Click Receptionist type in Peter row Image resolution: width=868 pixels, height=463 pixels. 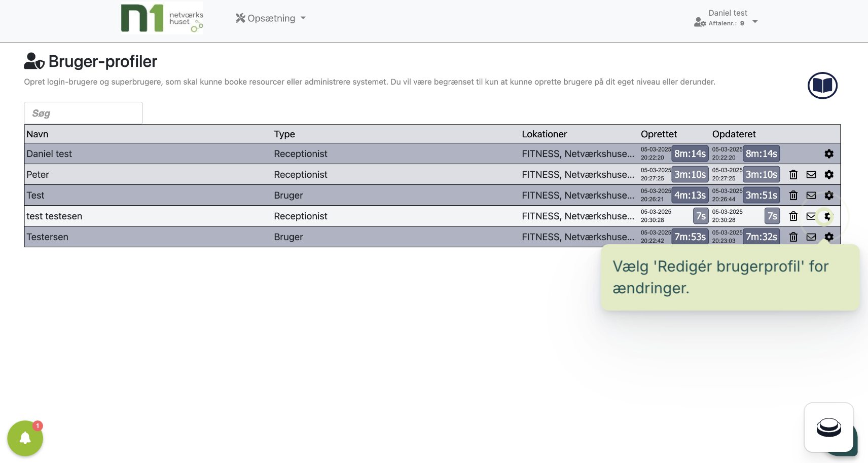(x=301, y=174)
